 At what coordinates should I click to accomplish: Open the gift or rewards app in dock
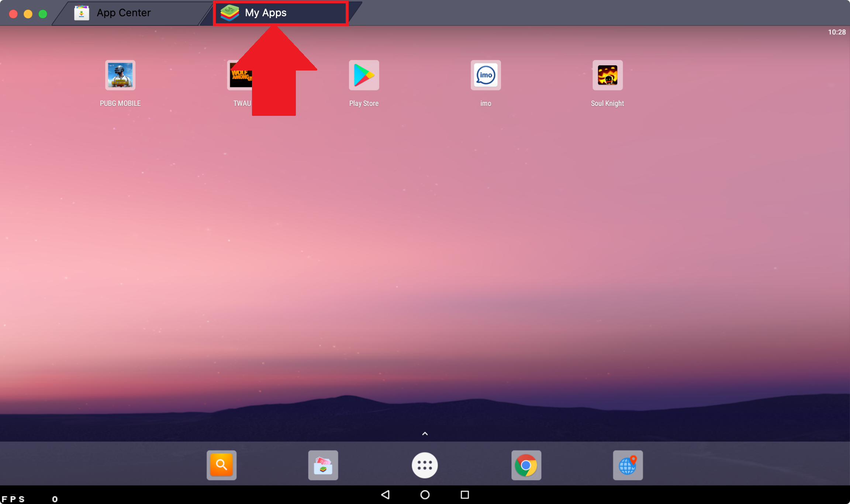(x=323, y=465)
